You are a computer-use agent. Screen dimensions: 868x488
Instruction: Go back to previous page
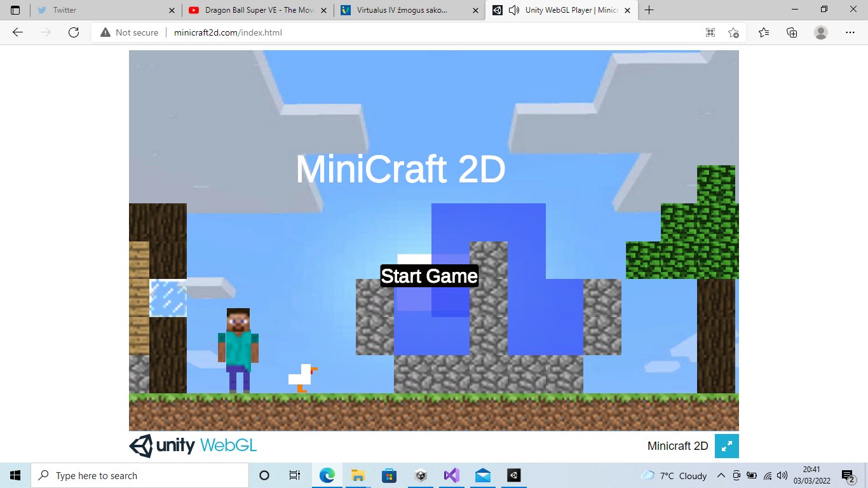(x=18, y=32)
